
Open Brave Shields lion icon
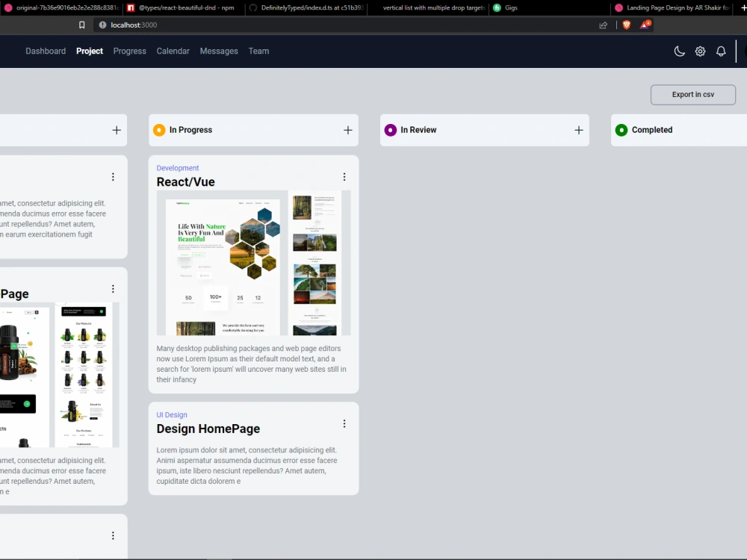[x=627, y=25]
